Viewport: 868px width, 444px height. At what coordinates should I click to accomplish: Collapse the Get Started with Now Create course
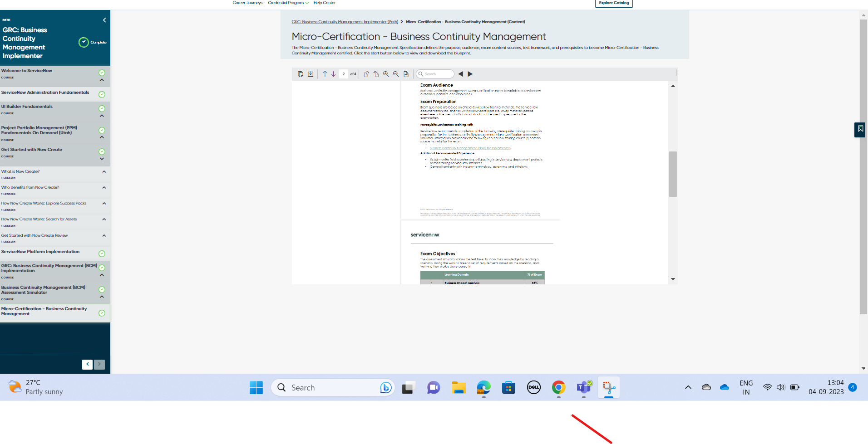tap(102, 159)
